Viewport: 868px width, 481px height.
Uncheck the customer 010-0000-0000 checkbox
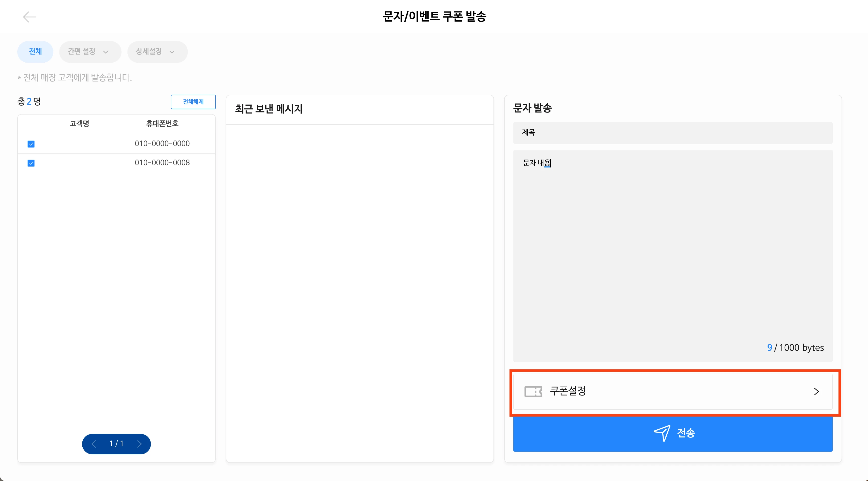point(31,144)
